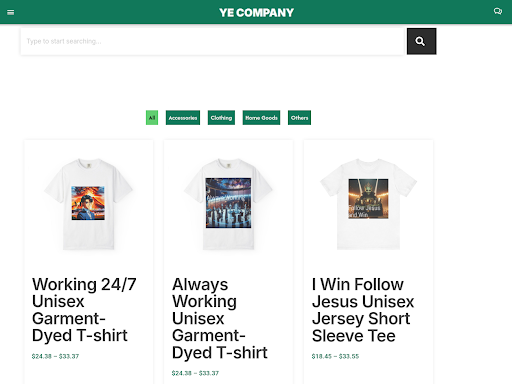The width and height of the screenshot is (512, 384).
Task: Open Always Working Unisex Garment-Dyed T-shirt title
Action: tap(220, 318)
